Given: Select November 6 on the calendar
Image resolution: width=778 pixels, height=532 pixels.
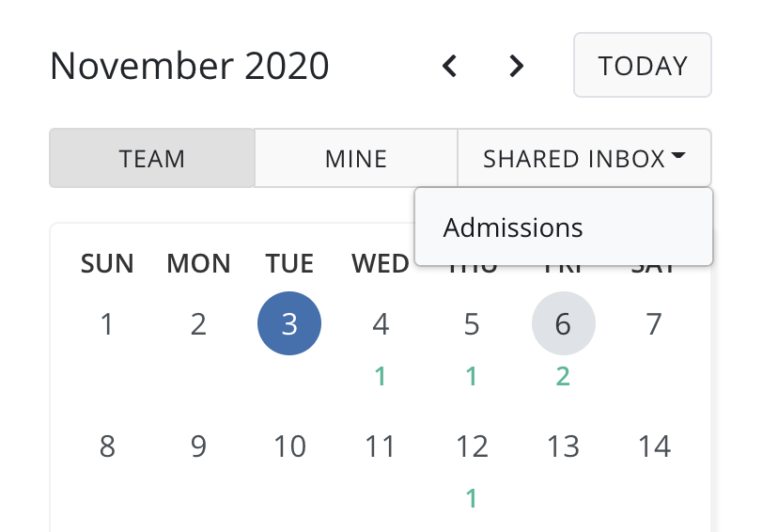Looking at the screenshot, I should click(563, 324).
